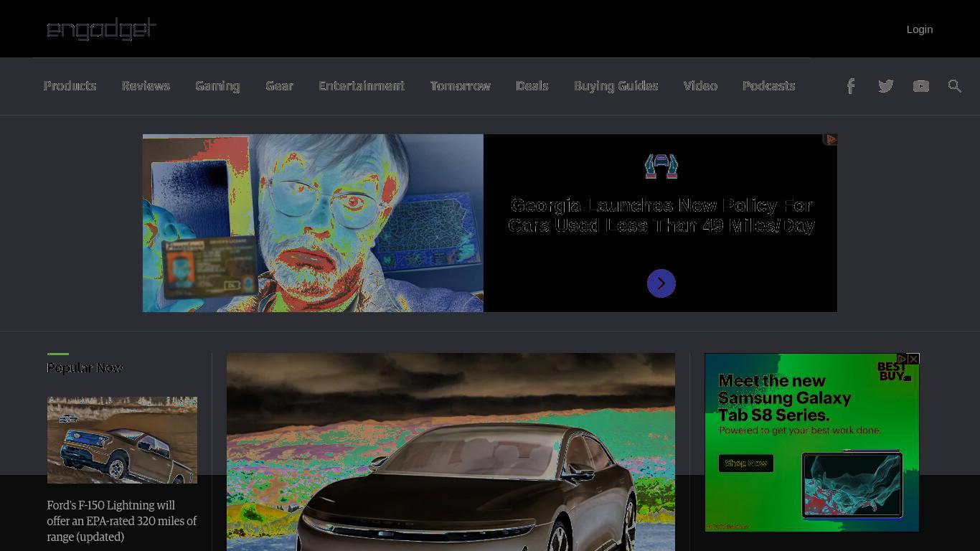Click the AdChoices icon on Best Buy ad

tap(902, 359)
